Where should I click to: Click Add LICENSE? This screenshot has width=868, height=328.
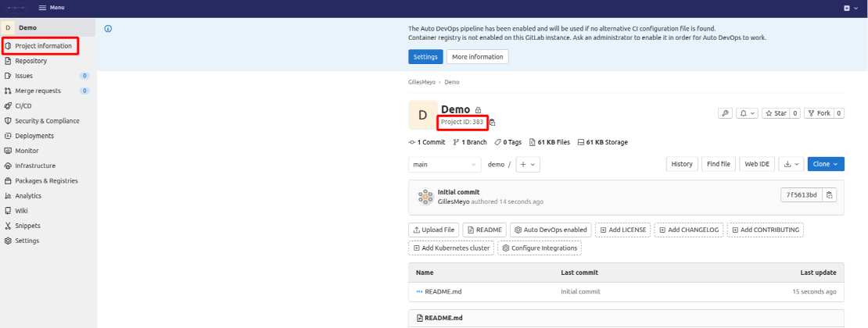pos(622,230)
